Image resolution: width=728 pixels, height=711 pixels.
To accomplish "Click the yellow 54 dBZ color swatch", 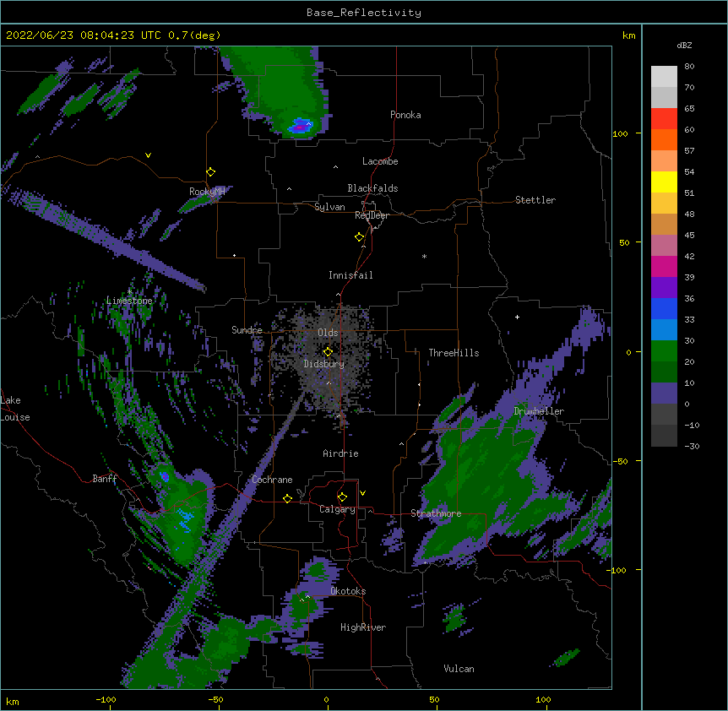I will [x=664, y=182].
